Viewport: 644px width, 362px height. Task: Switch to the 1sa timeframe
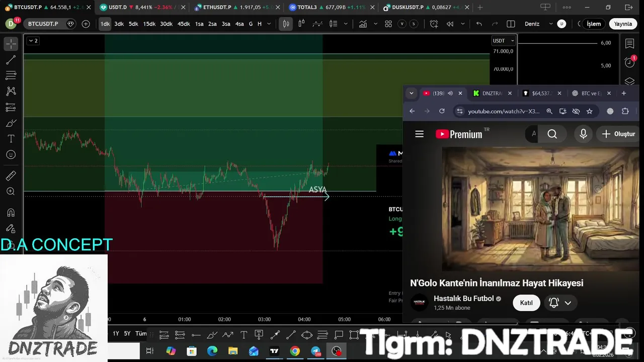point(199,24)
